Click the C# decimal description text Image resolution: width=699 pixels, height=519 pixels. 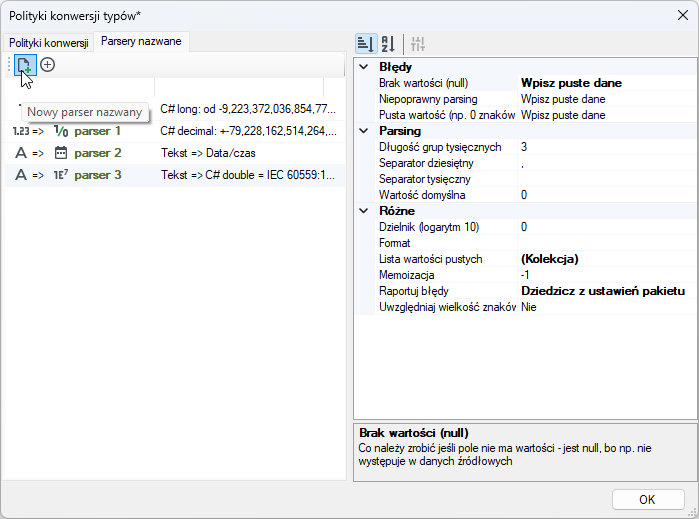click(x=248, y=131)
